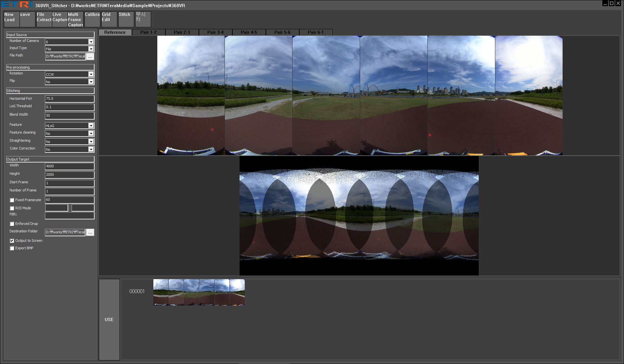
Task: Open the Multi Frame Capture tool
Action: coord(75,19)
